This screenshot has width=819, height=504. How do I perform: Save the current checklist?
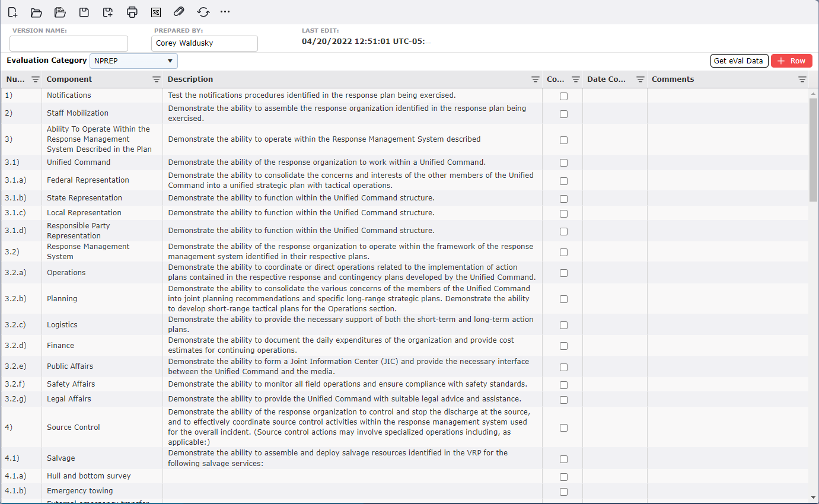click(84, 12)
